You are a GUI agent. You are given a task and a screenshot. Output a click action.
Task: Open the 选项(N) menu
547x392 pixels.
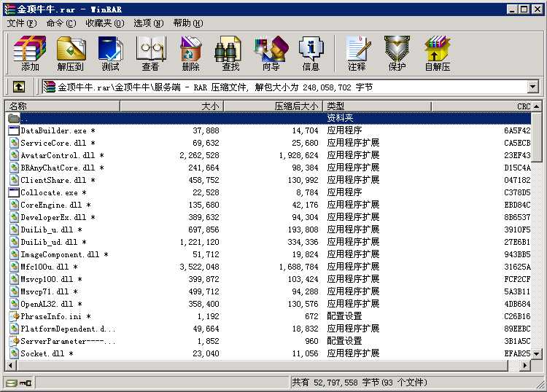pyautogui.click(x=148, y=23)
